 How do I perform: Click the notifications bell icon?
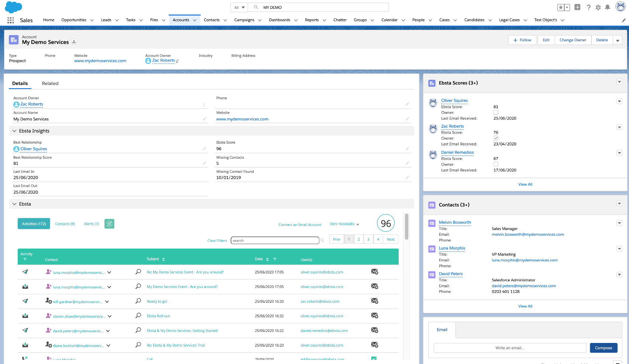607,7
